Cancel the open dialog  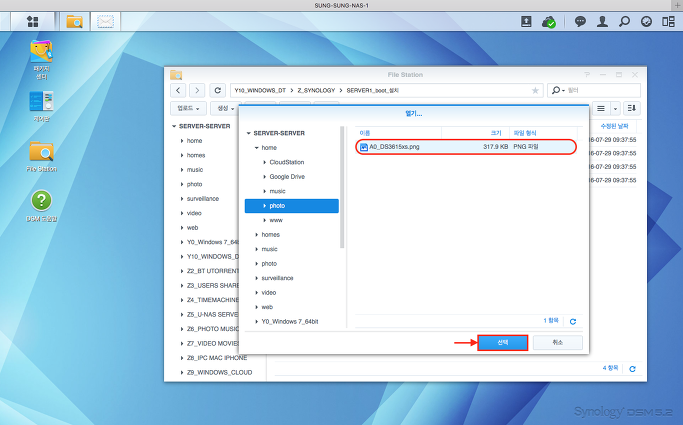coord(558,343)
